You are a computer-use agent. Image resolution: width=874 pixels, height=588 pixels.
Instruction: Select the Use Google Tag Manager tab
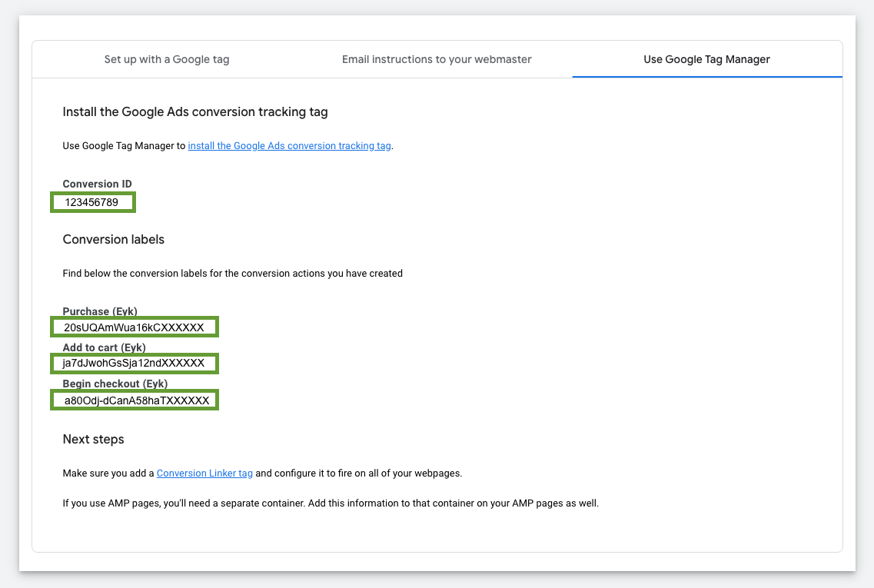(x=706, y=59)
